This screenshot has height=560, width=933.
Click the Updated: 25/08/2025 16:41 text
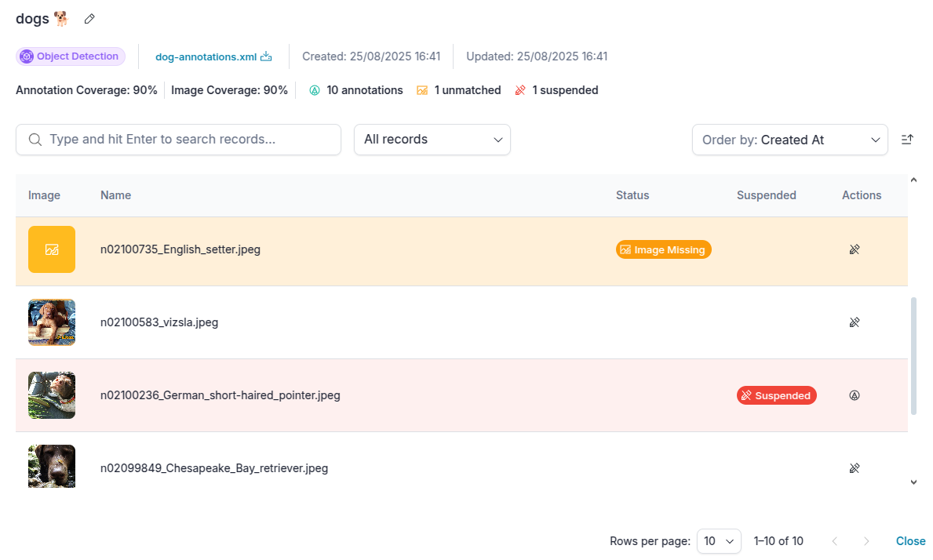537,56
